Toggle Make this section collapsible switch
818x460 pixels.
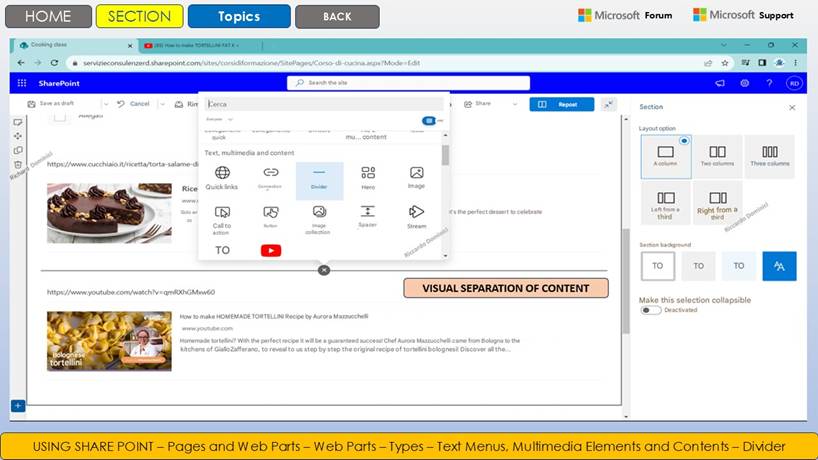pyautogui.click(x=650, y=310)
